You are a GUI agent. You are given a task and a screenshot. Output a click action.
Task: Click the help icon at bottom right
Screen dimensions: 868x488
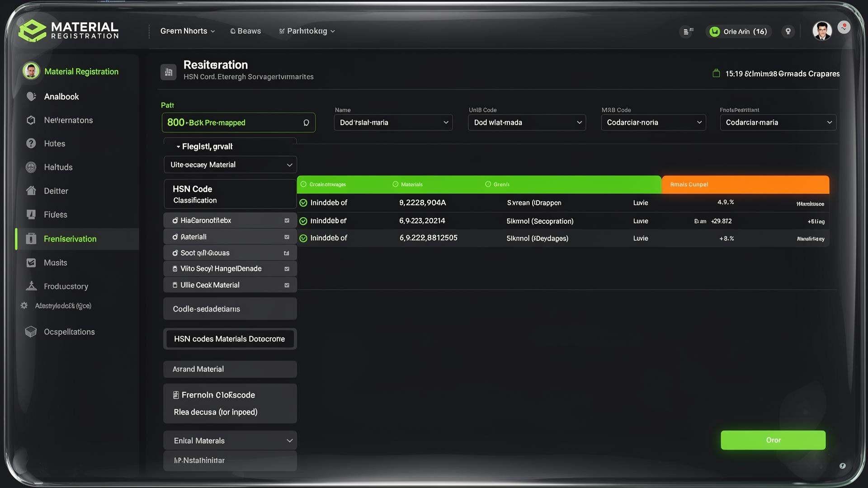(842, 466)
